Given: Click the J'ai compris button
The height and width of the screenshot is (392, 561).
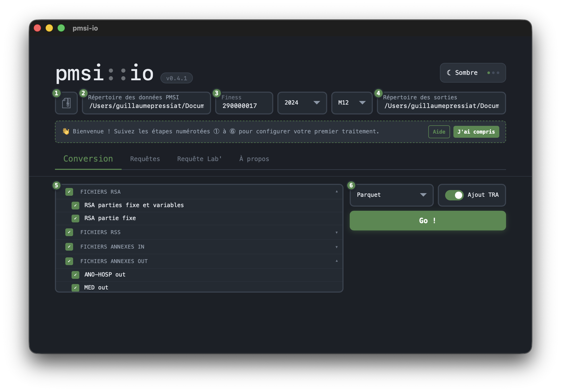Looking at the screenshot, I should coord(476,132).
